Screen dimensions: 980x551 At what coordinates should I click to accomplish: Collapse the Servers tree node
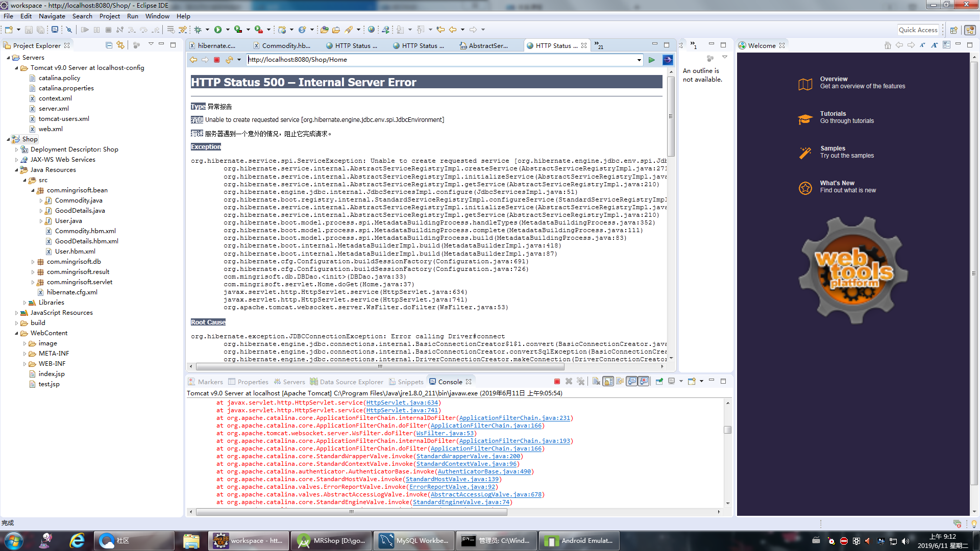pos(8,58)
